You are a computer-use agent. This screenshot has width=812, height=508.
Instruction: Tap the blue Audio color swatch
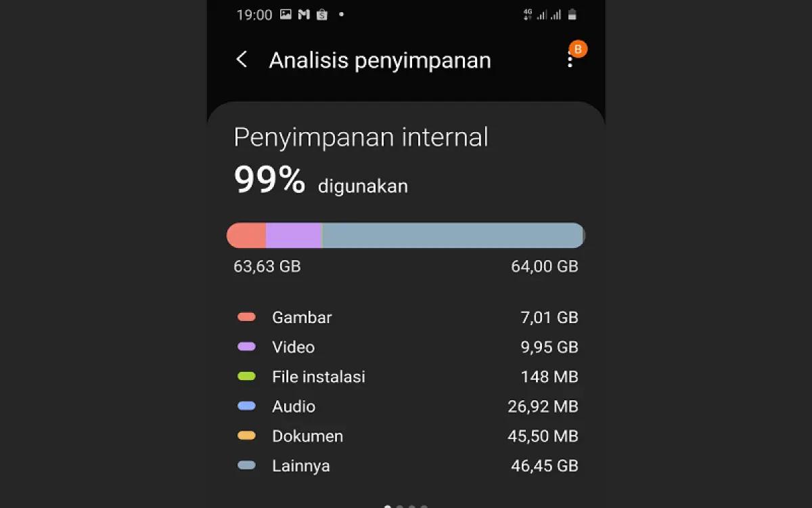point(246,406)
